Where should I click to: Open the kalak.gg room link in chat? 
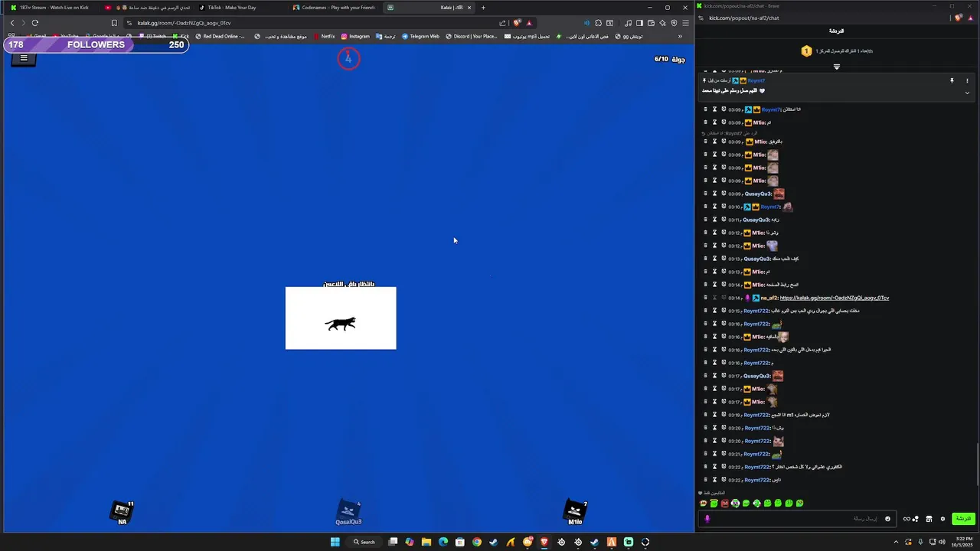point(835,298)
